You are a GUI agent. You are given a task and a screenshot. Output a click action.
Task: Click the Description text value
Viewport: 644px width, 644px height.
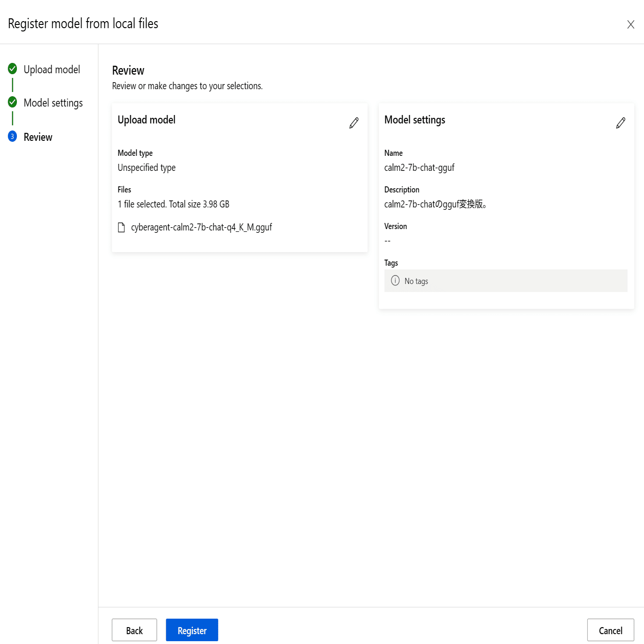tap(436, 204)
